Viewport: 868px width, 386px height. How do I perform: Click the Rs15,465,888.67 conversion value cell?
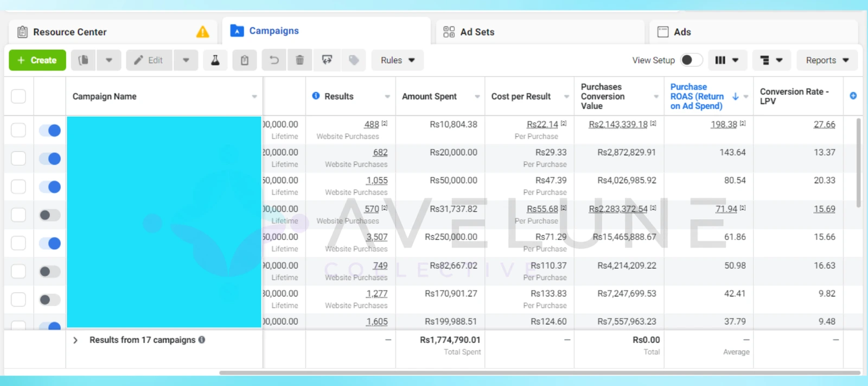(624, 237)
